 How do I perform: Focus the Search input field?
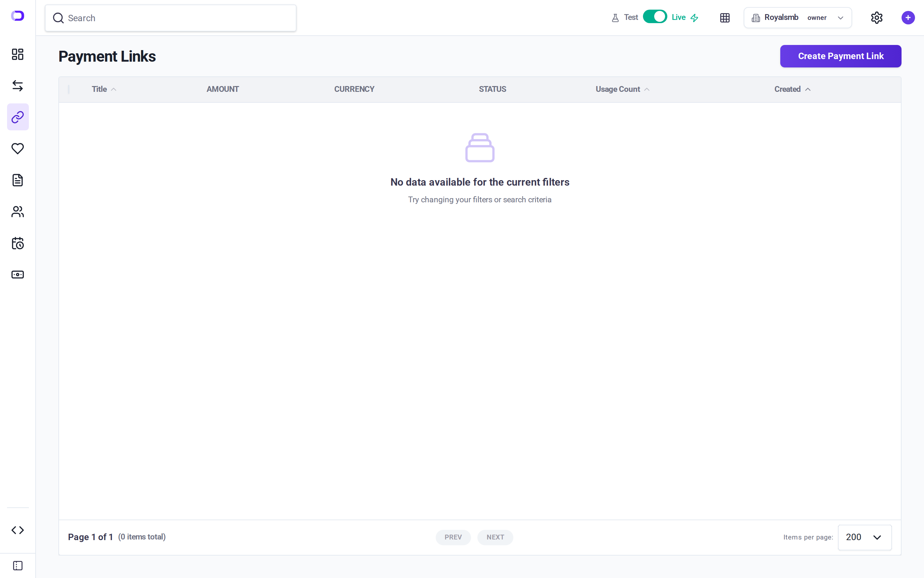(170, 18)
